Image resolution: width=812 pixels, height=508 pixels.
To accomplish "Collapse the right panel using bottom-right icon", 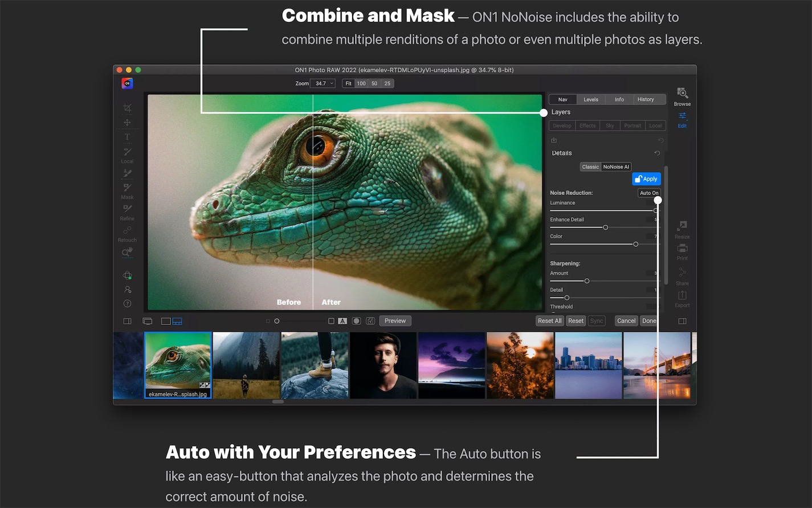I will (682, 321).
